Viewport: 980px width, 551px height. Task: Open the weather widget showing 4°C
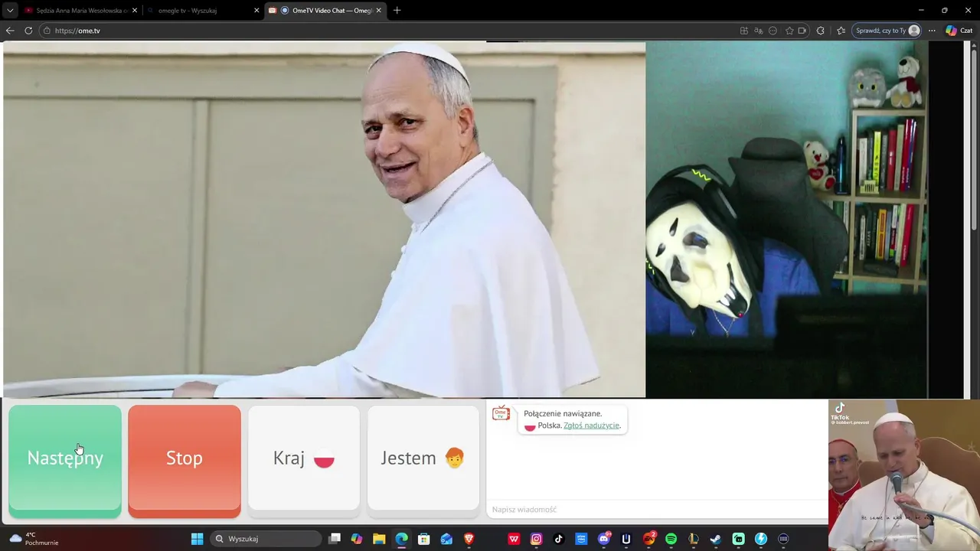tap(34, 539)
